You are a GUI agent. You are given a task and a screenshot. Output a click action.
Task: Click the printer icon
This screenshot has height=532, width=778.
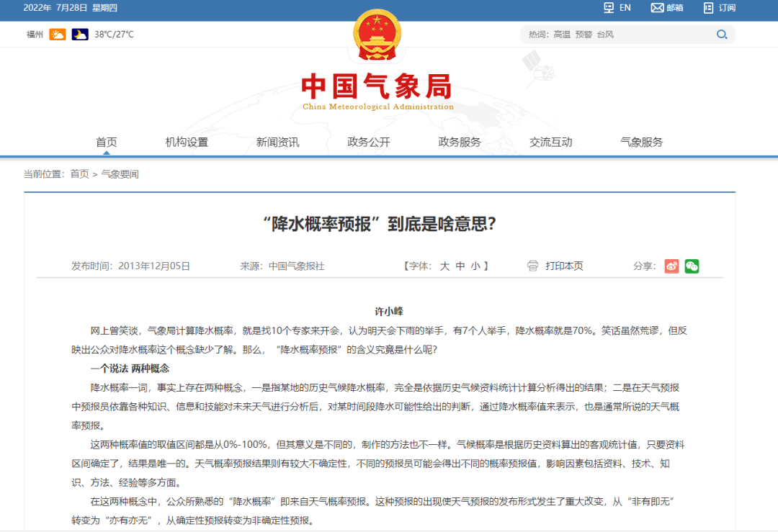(x=533, y=266)
